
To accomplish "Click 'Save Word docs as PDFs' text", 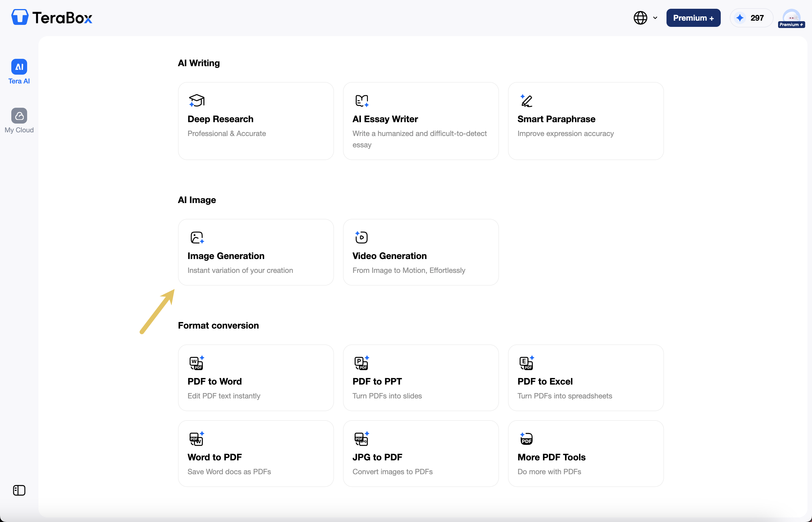I will [x=229, y=472].
